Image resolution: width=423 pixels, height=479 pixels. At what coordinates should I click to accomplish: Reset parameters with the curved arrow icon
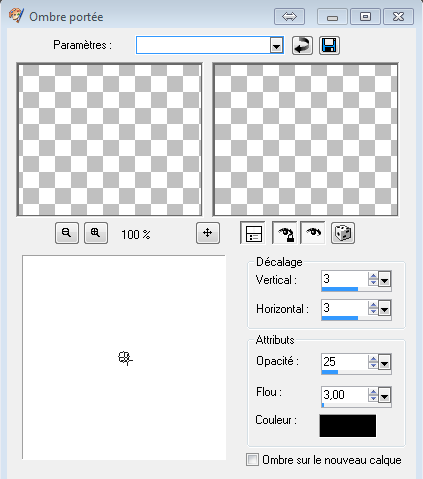click(302, 45)
